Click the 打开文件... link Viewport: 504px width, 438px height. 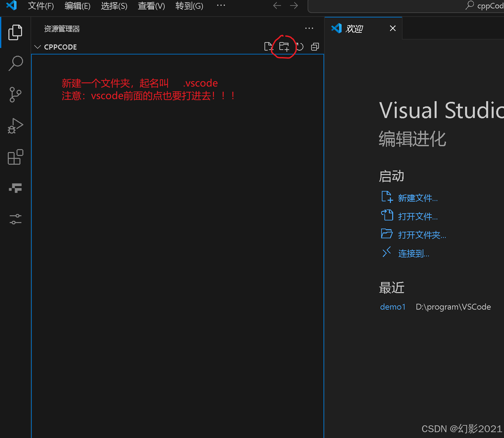click(418, 217)
